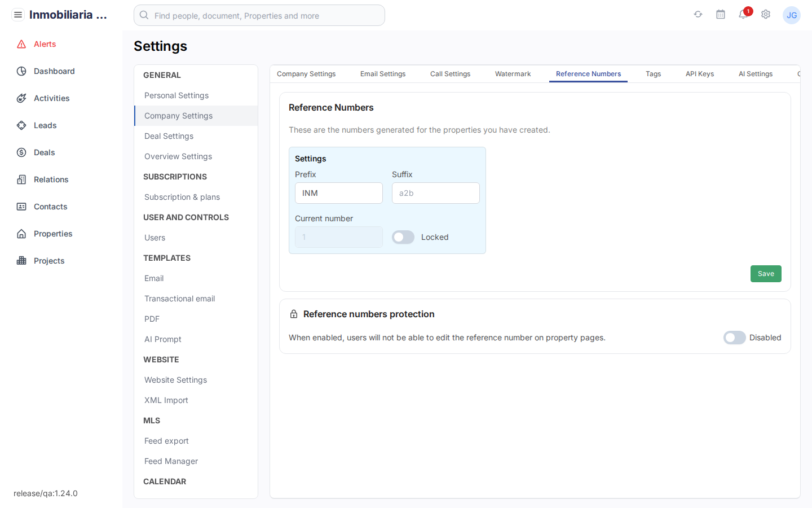Click the sync icon in top bar
Viewport: 812px width, 508px height.
pos(698,14)
